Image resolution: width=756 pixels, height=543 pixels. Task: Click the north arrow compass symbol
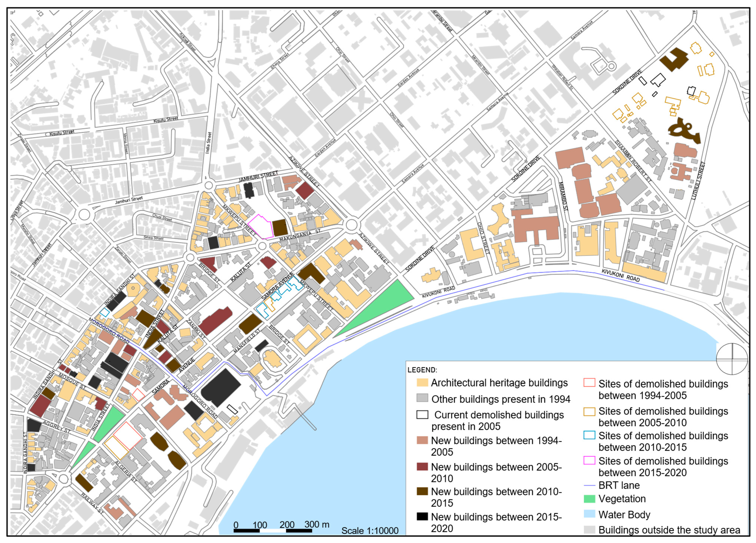pyautogui.click(x=732, y=359)
